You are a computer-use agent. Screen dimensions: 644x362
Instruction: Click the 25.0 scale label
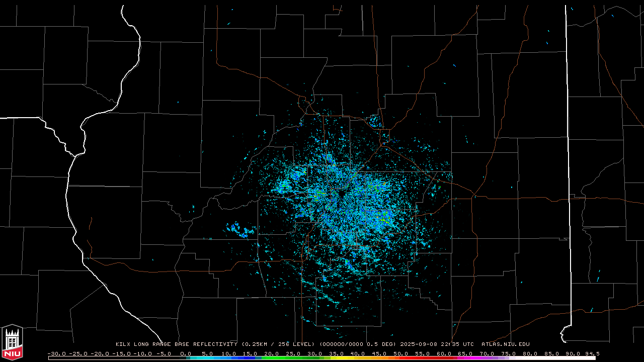point(293,353)
